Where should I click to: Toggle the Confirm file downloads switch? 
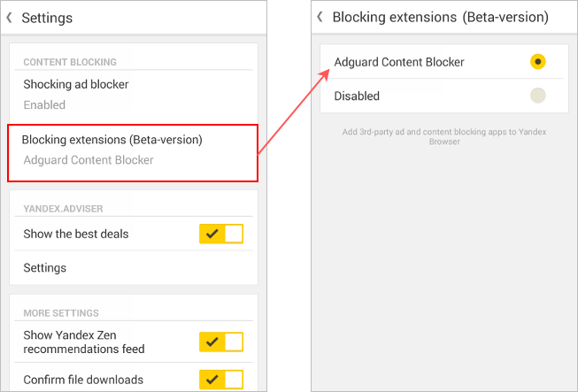(x=221, y=380)
